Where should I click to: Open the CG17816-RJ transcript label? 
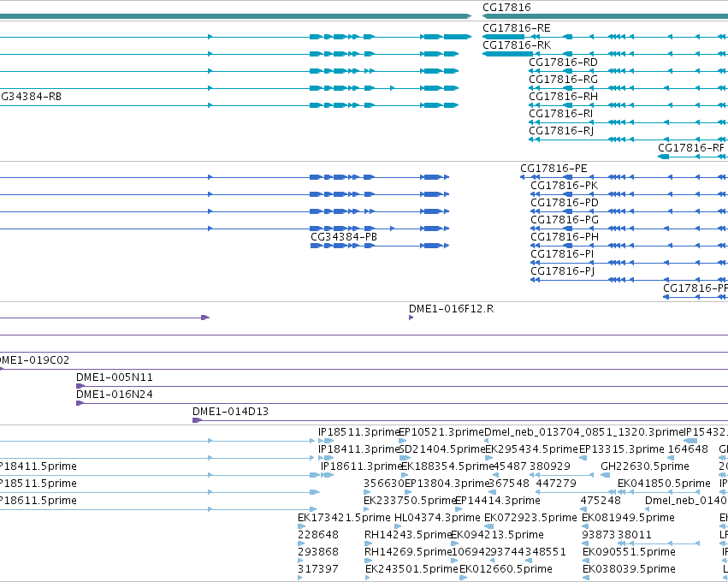pos(561,131)
